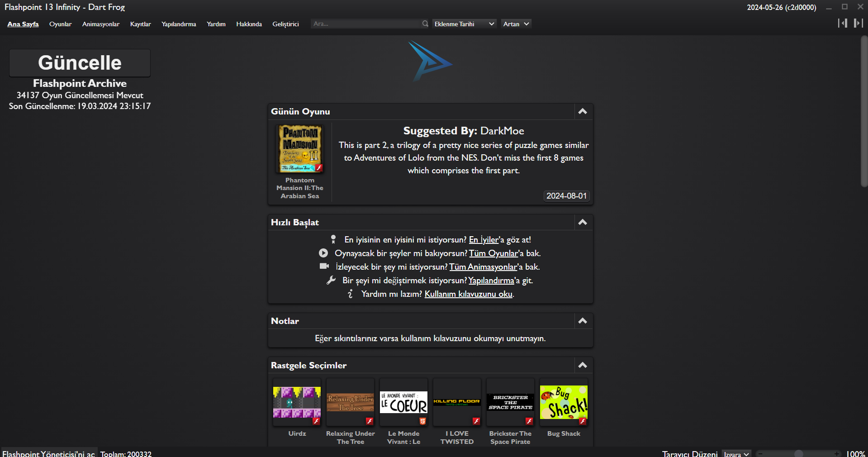Image resolution: width=868 pixels, height=457 pixels.
Task: Click Phantom Mansion II: The Arabian Sea title
Action: tap(300, 188)
